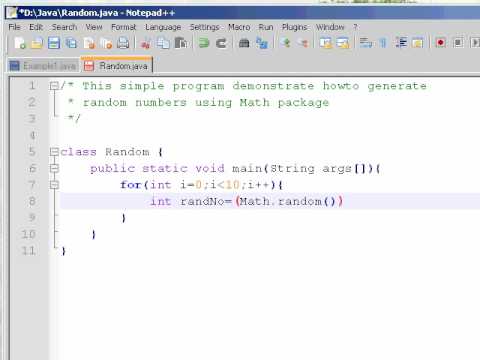Open the Macro menu
Viewport: 480px width, 360px height.
click(x=239, y=27)
